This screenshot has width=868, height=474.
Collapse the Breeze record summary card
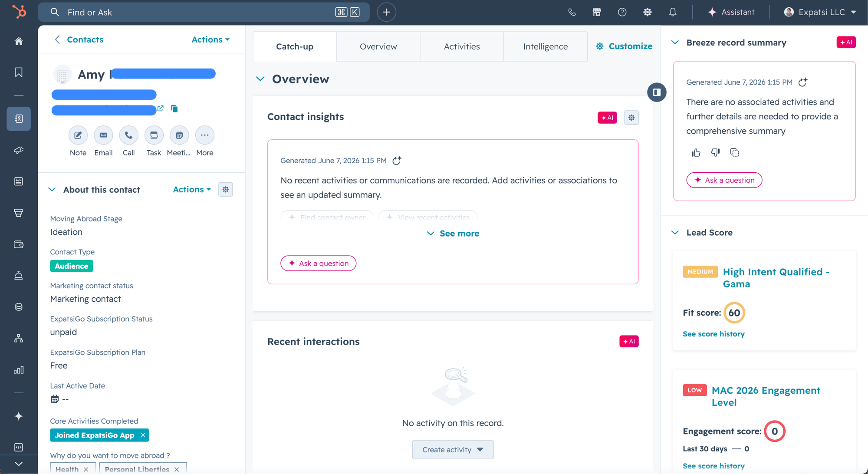point(675,43)
